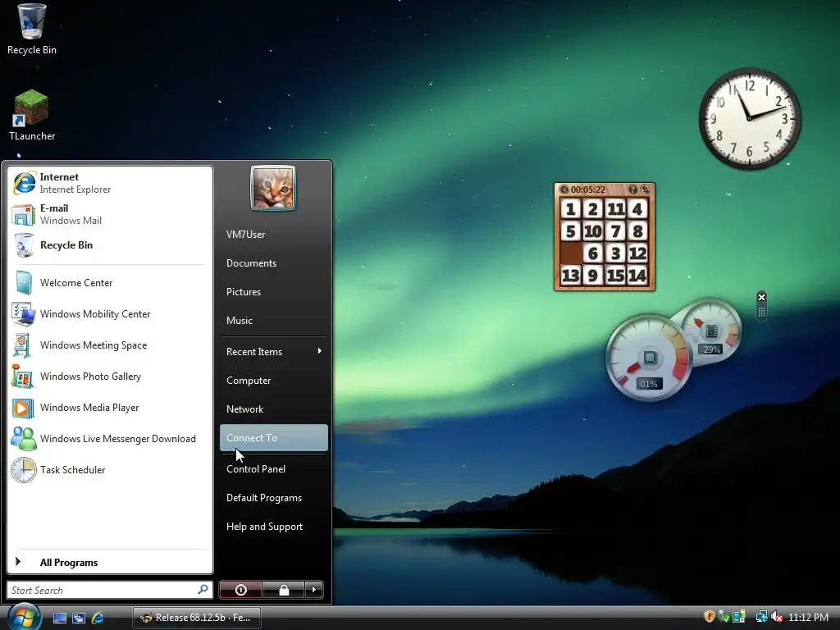Image resolution: width=840 pixels, height=630 pixels.
Task: Click the puzzle gadget help question icon
Action: (x=632, y=189)
